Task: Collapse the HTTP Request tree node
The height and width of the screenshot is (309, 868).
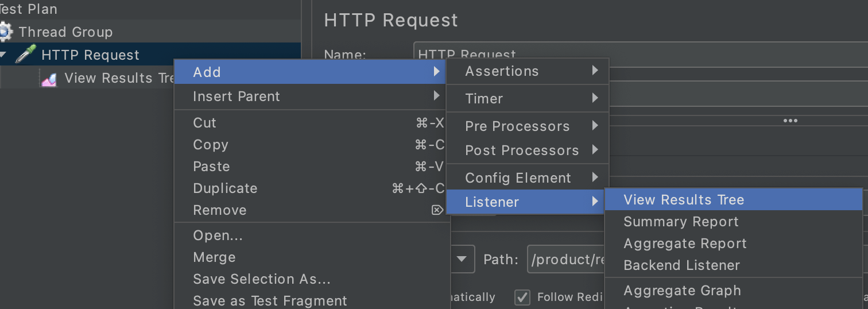Action: (3, 55)
